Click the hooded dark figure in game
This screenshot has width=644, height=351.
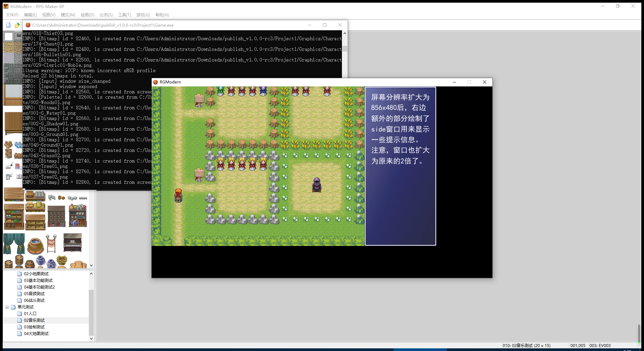(317, 185)
